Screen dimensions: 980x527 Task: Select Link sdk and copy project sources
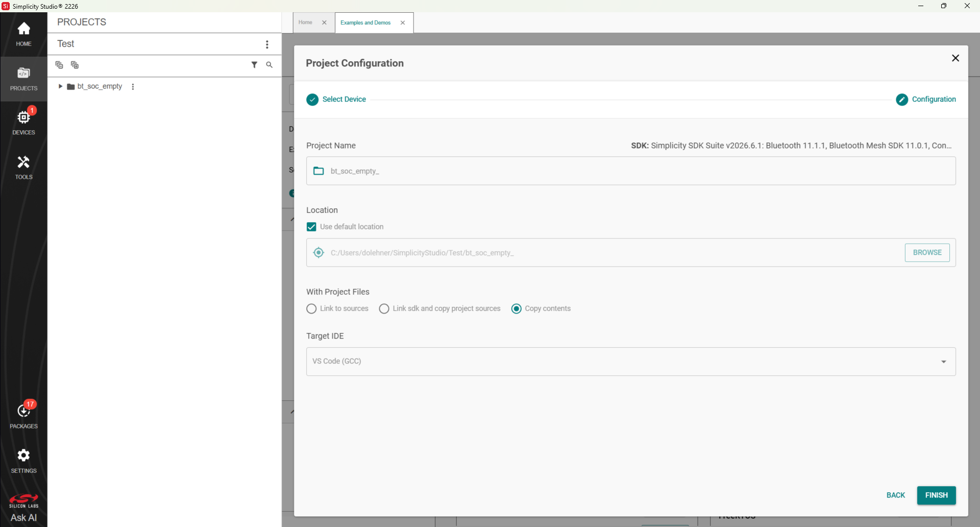384,308
